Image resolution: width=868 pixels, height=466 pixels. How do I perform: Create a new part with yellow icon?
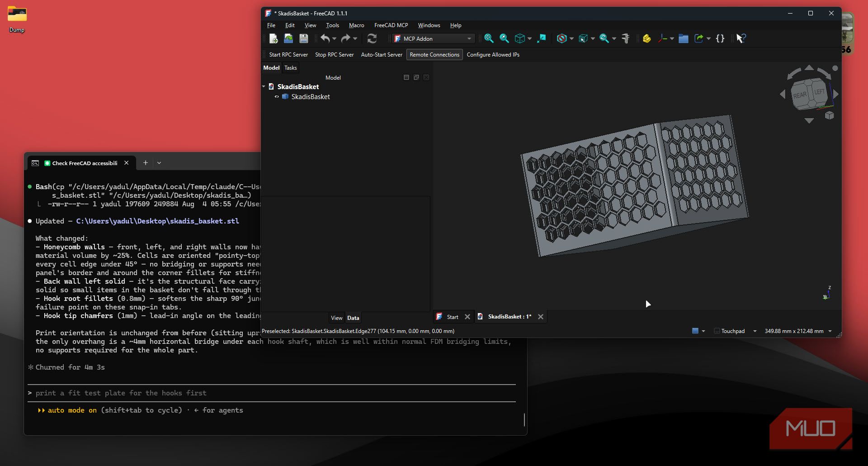[x=646, y=39]
